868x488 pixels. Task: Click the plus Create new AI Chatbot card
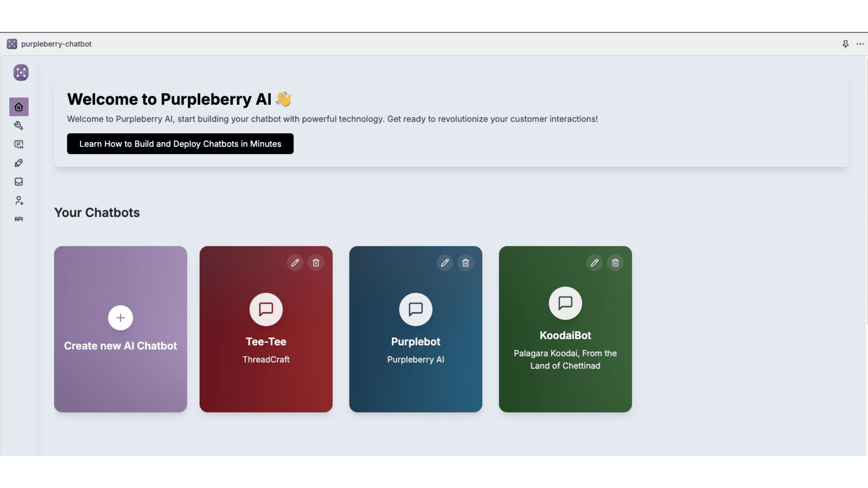tap(120, 329)
